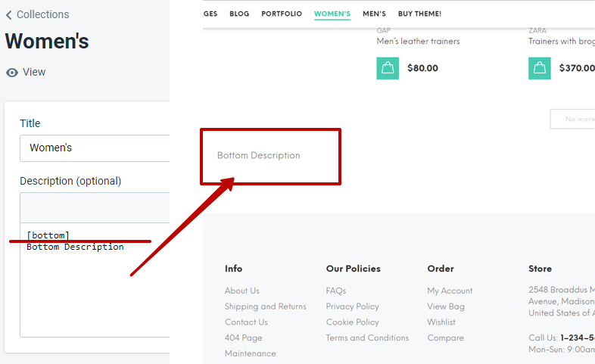The image size is (595, 364).
Task: Open the About Us footer link
Action: 242,291
